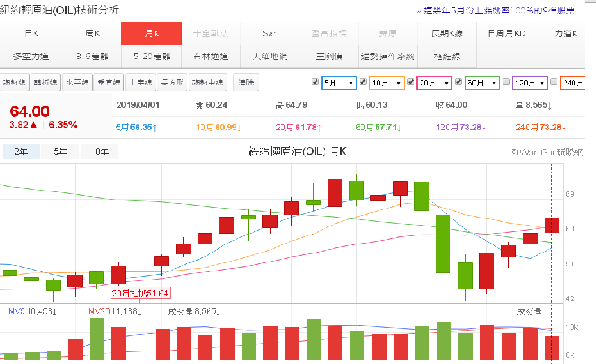Set chart range to 5年

[x=59, y=151]
